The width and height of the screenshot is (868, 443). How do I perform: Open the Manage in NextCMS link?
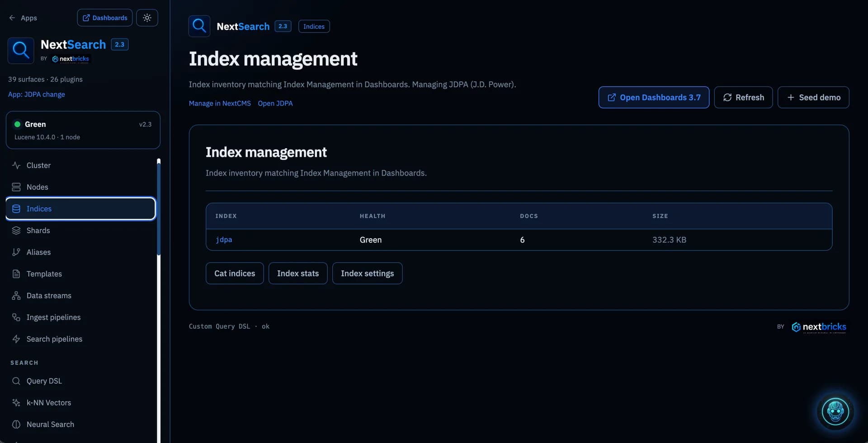click(x=220, y=103)
